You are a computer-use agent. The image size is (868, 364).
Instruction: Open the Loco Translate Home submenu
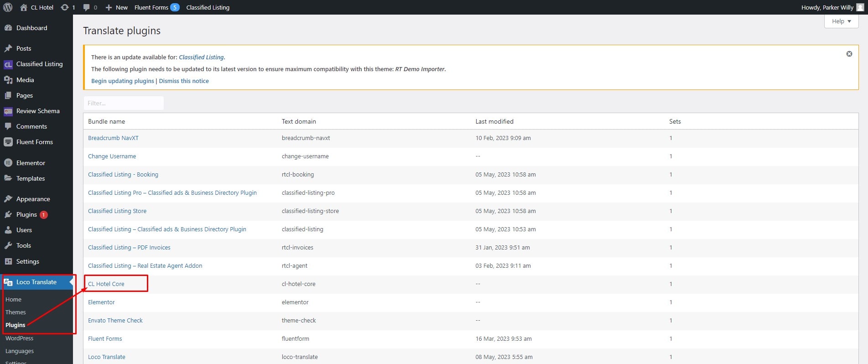coord(13,299)
